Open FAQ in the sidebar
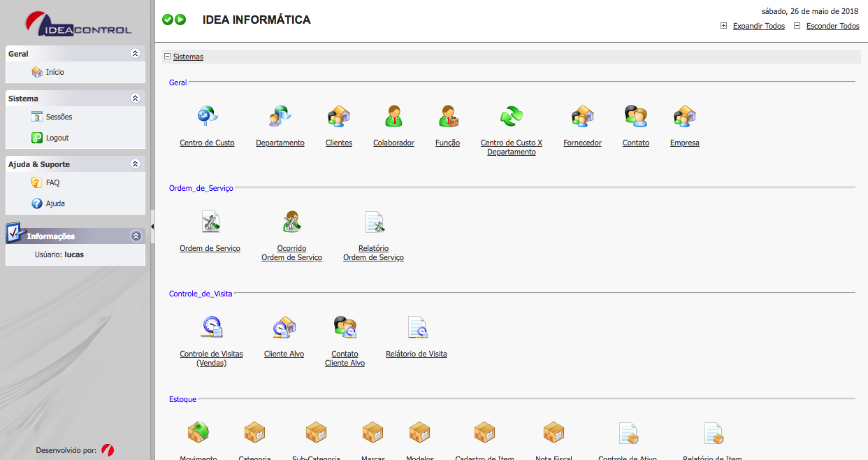This screenshot has height=460, width=868. tap(53, 182)
